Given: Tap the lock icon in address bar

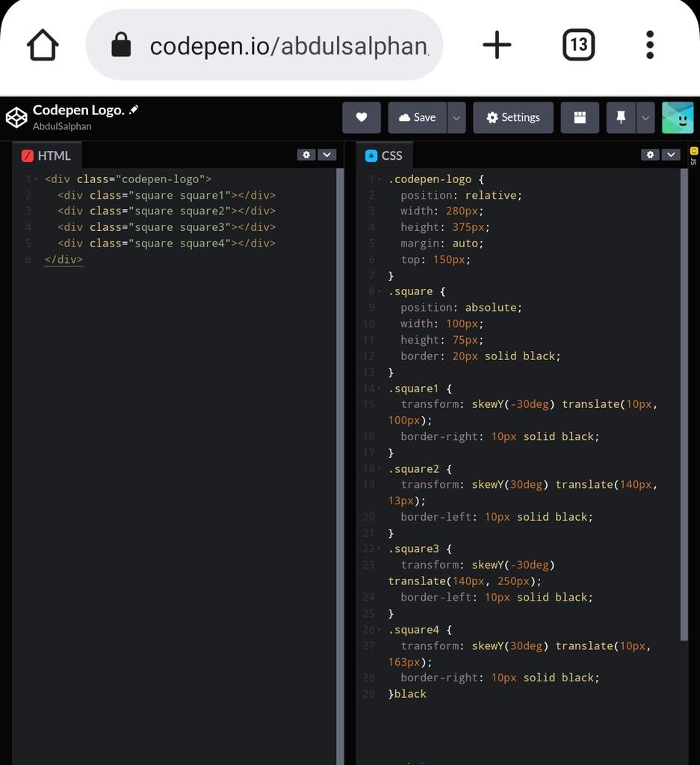Looking at the screenshot, I should [121, 45].
